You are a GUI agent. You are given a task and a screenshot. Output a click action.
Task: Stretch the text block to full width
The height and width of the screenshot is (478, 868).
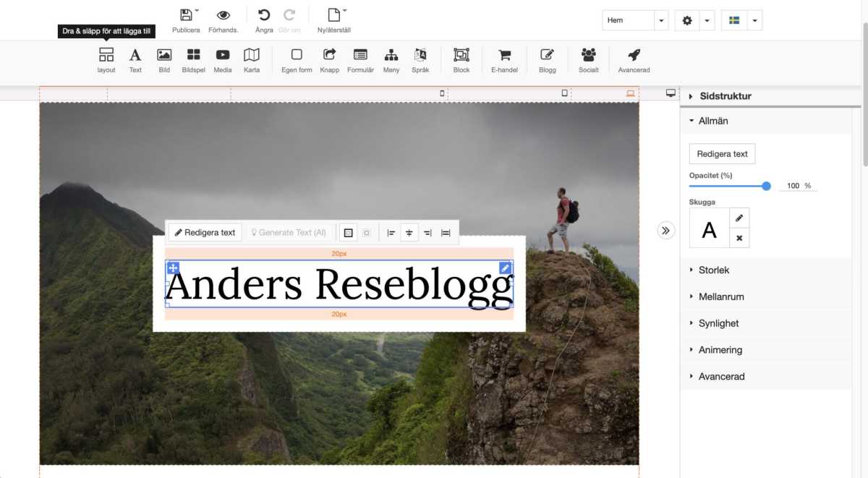pos(446,233)
